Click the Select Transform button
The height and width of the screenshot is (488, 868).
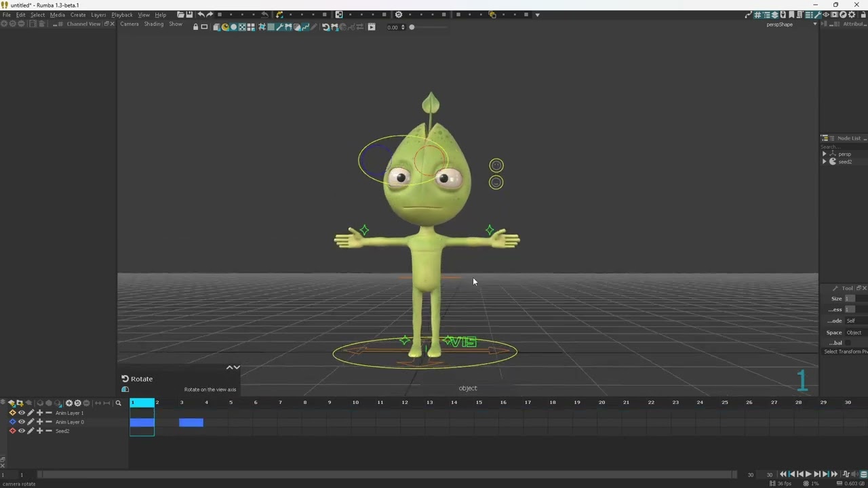click(x=846, y=352)
